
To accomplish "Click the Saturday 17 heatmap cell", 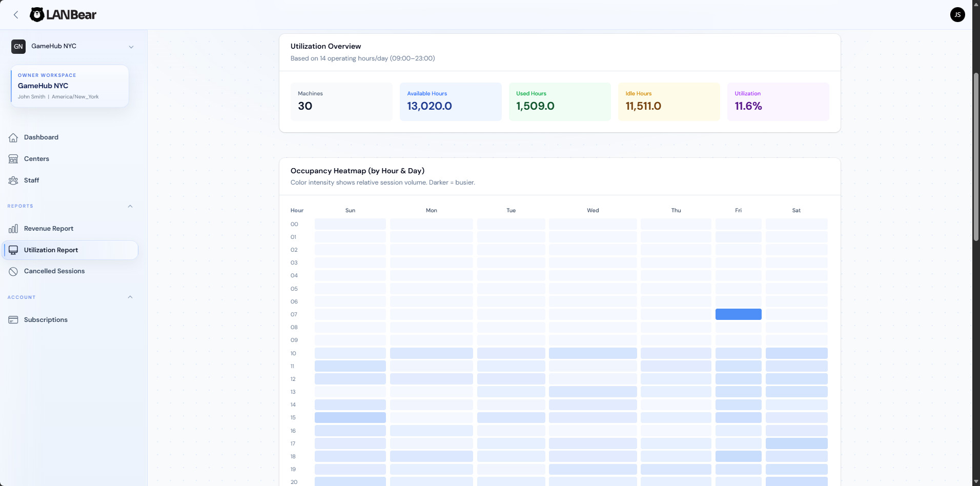I will [x=797, y=443].
